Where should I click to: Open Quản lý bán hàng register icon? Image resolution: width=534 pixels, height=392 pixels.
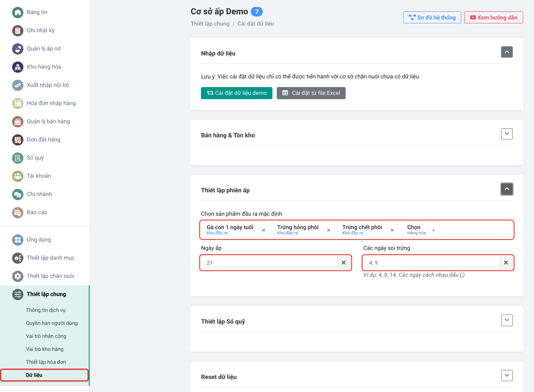tap(18, 121)
